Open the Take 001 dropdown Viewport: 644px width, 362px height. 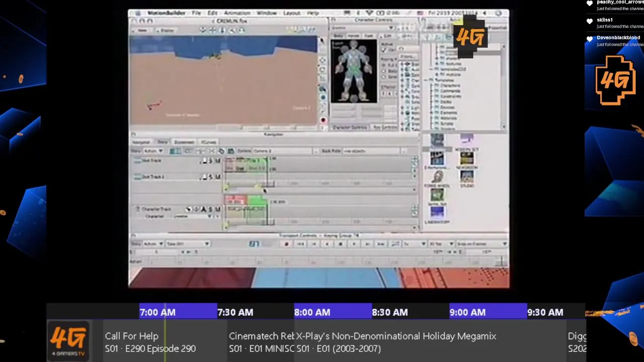[x=187, y=244]
